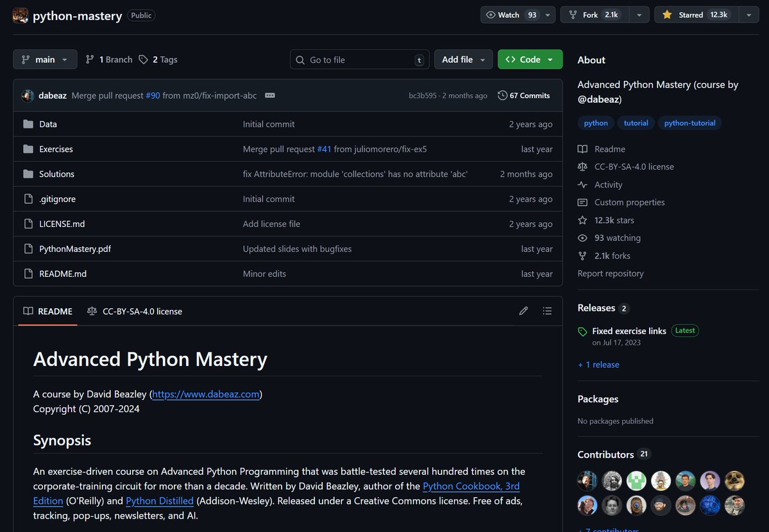This screenshot has width=769, height=532.
Task: Open the Watch notifications dropdown arrow
Action: click(x=548, y=15)
